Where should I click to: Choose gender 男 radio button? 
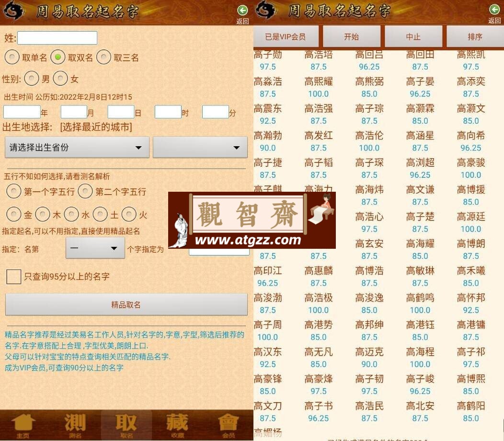pyautogui.click(x=32, y=79)
